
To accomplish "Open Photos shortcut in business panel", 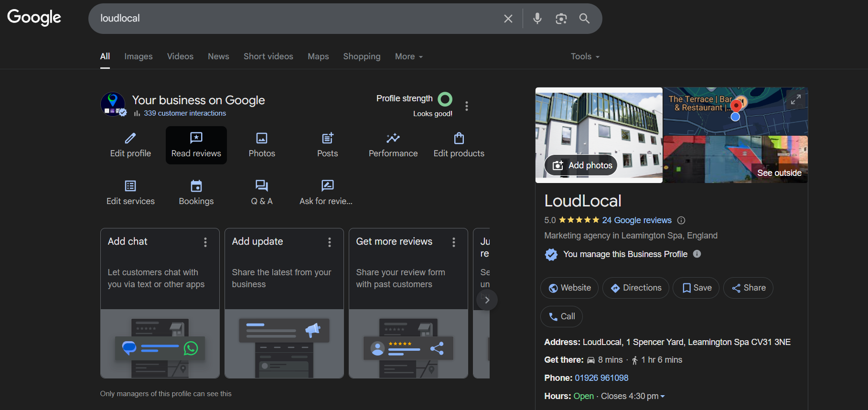I will point(262,145).
